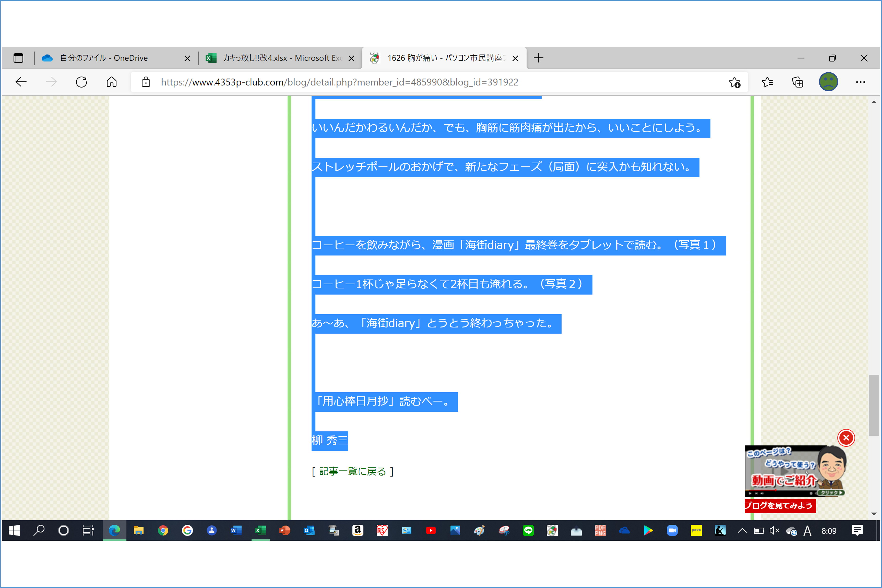Open the Windows Start menu
Viewport: 882px width, 588px height.
[x=14, y=530]
